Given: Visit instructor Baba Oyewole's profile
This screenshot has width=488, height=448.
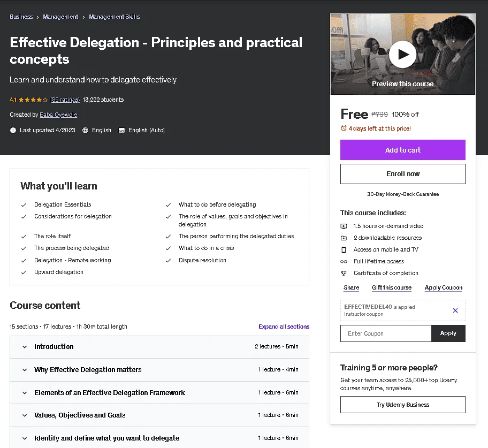Looking at the screenshot, I should tap(58, 115).
